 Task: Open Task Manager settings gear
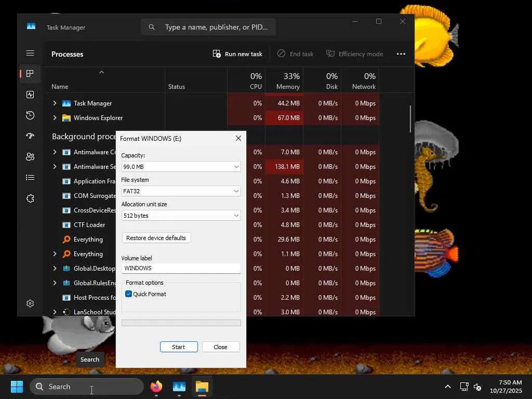pyautogui.click(x=30, y=303)
